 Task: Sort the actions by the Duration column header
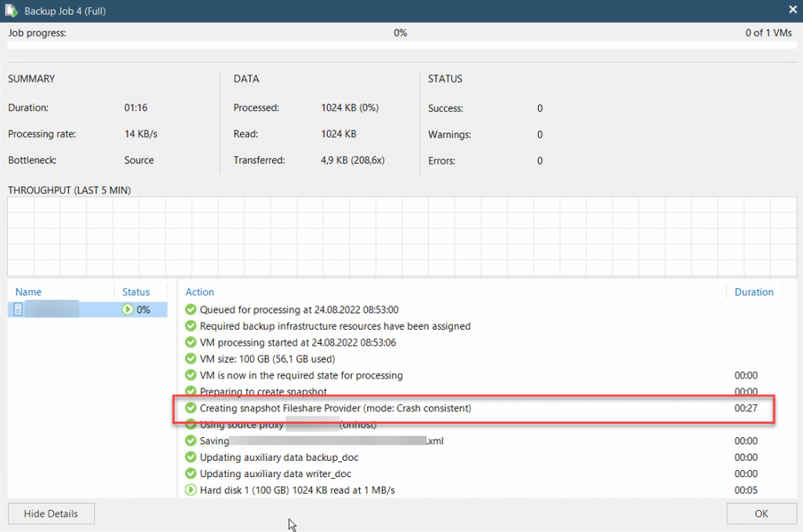coord(754,291)
